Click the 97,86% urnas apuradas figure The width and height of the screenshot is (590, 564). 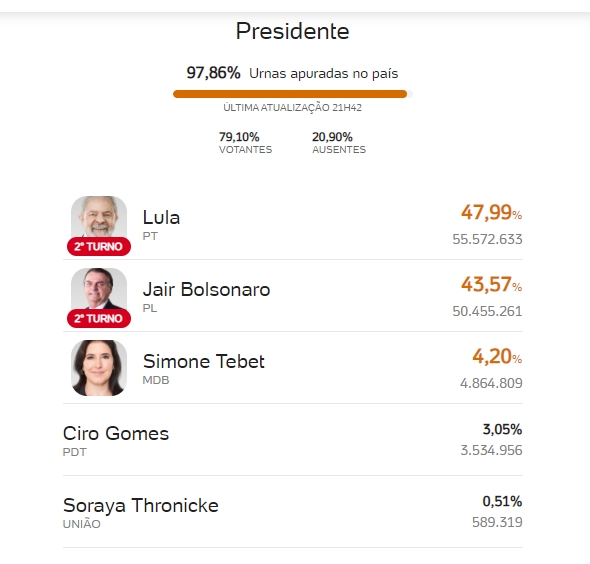coord(213,73)
